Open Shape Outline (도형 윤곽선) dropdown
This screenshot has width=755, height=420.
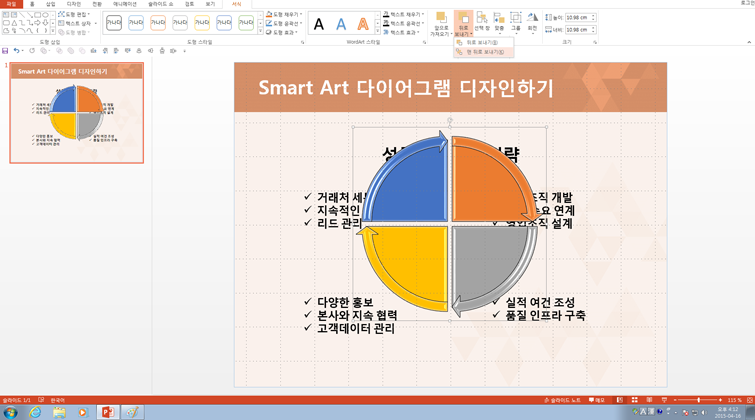284,23
